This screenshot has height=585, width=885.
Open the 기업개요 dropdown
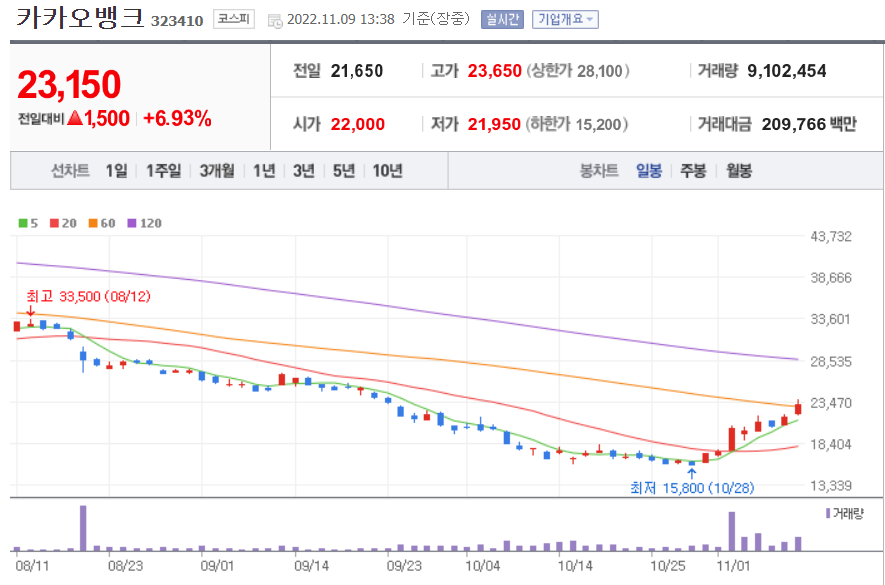point(565,20)
